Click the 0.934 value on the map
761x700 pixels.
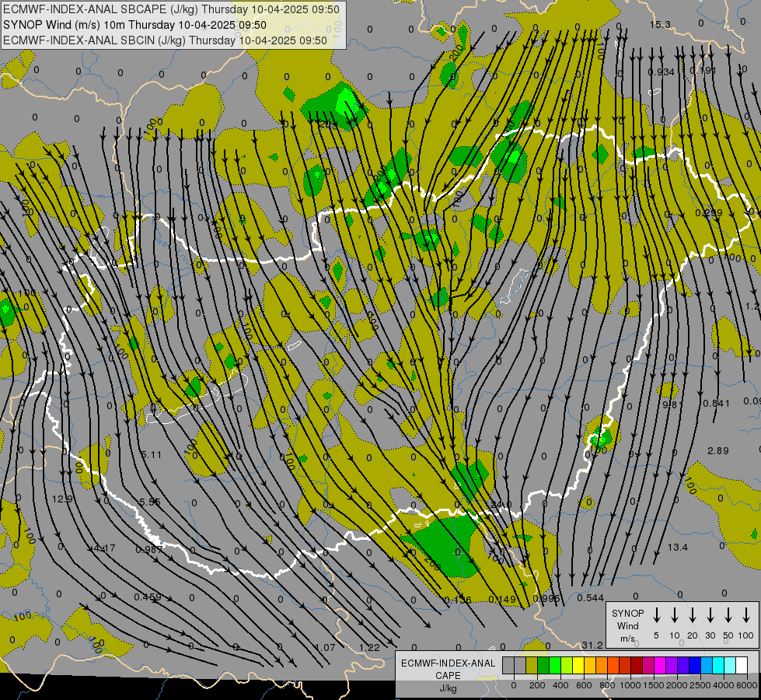661,72
